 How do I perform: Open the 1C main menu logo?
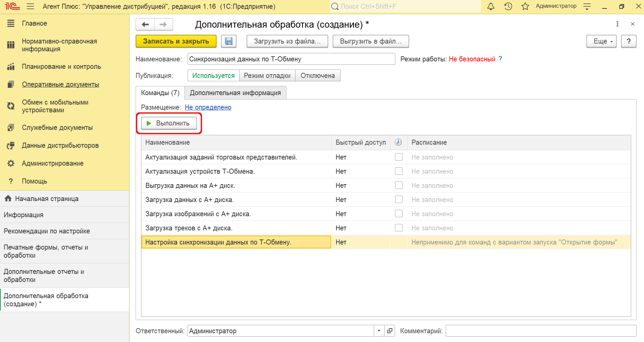pyautogui.click(x=12, y=6)
